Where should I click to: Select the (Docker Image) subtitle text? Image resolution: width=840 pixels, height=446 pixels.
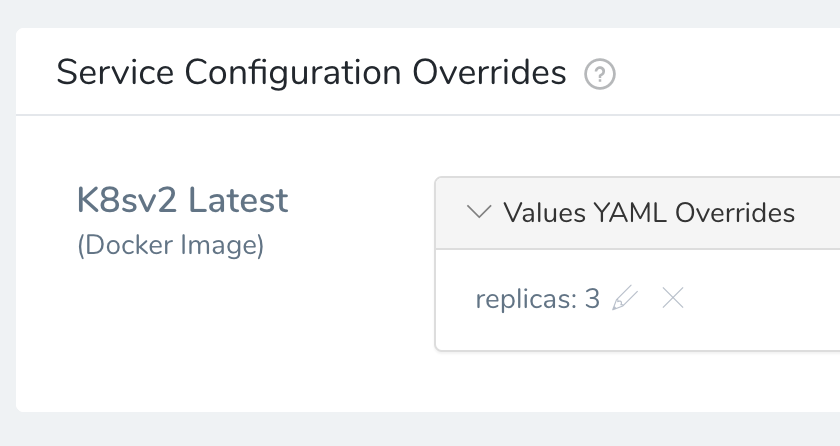click(170, 246)
